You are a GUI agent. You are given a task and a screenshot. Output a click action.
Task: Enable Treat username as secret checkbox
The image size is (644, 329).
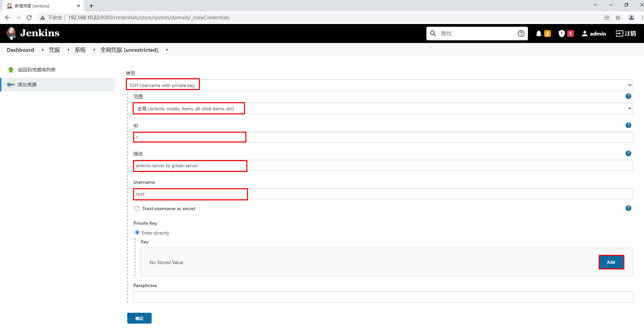pyautogui.click(x=137, y=209)
